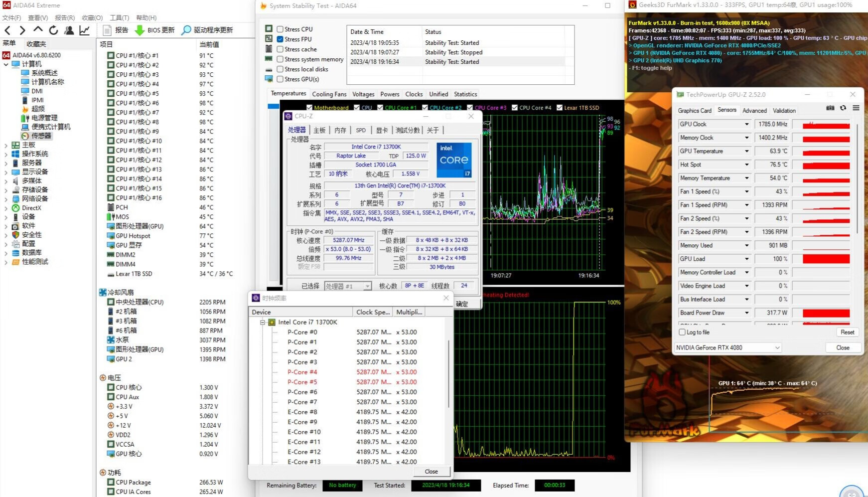Click the 报告 report toolbar button
Screen dimensions: 868x497
[x=115, y=30]
